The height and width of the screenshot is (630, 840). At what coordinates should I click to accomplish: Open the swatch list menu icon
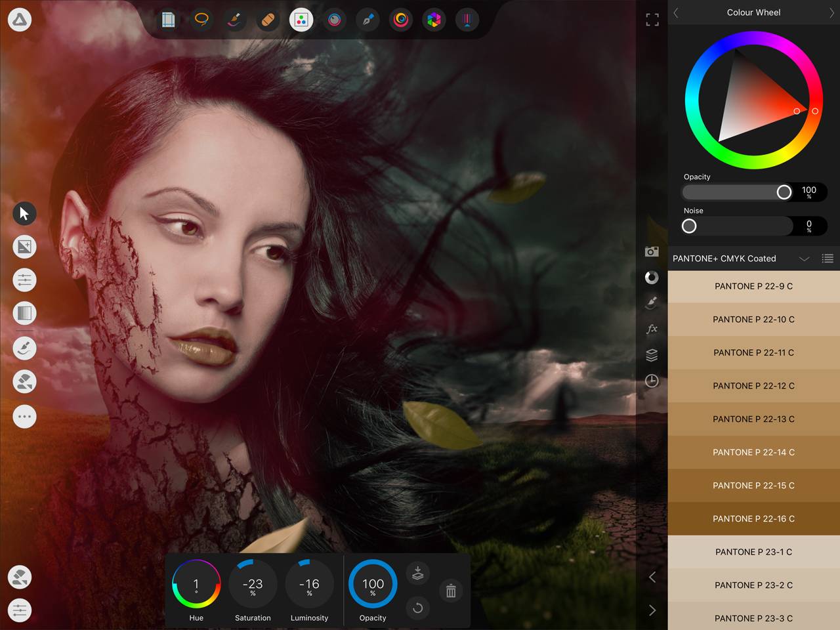coord(828,259)
